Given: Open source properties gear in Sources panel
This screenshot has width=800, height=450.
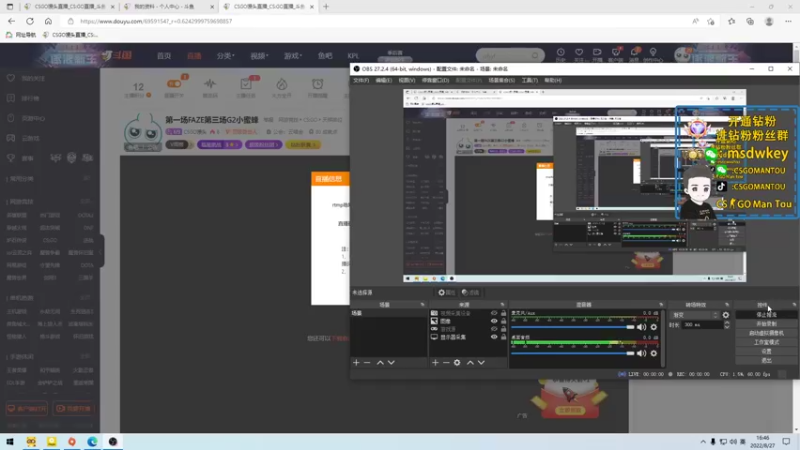Looking at the screenshot, I should (457, 362).
